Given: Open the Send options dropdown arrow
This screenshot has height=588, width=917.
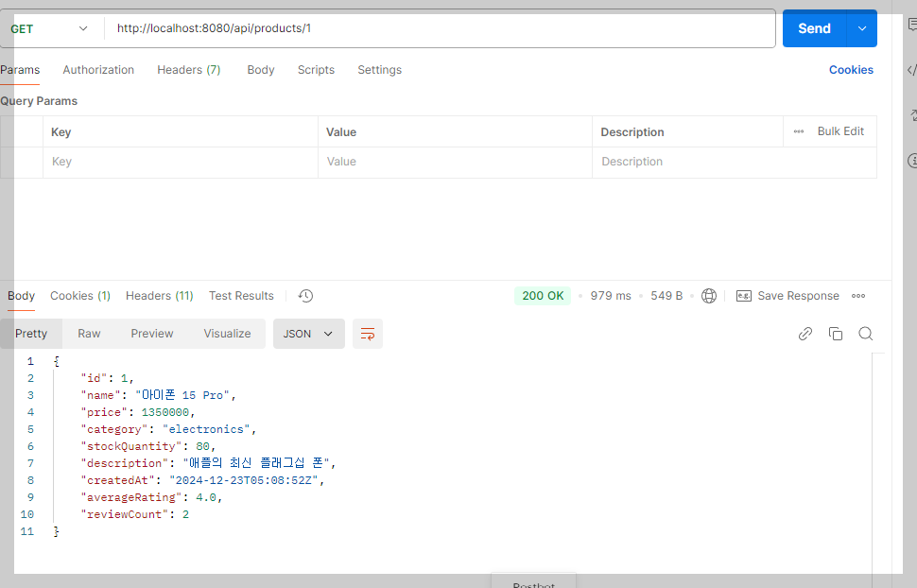Looking at the screenshot, I should point(862,28).
